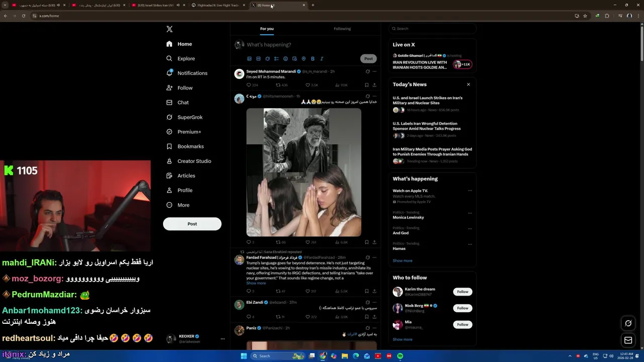Click the browser reload button
The height and width of the screenshot is (362, 644).
click(x=23, y=16)
